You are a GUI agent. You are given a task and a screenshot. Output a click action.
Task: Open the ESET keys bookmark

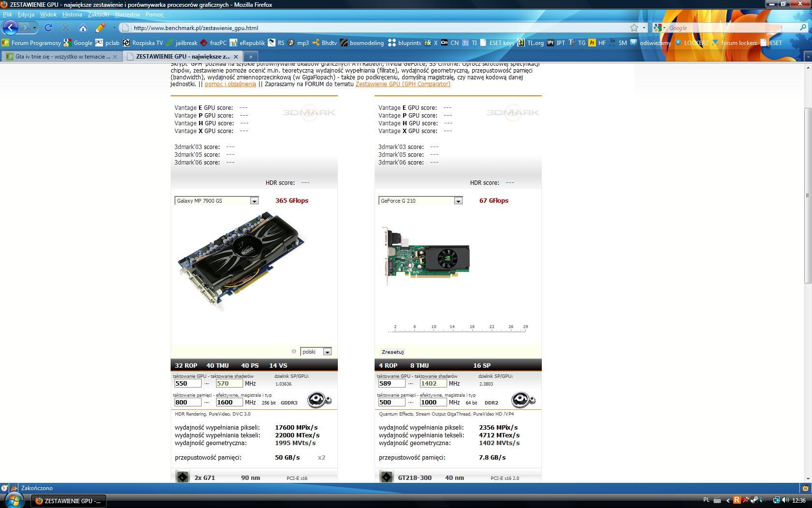[x=497, y=43]
